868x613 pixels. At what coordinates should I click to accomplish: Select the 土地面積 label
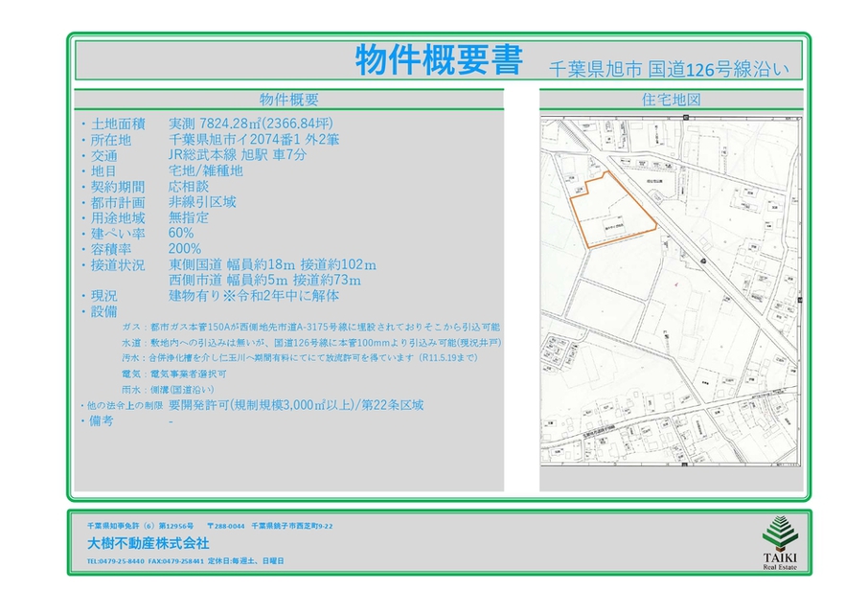(x=118, y=124)
